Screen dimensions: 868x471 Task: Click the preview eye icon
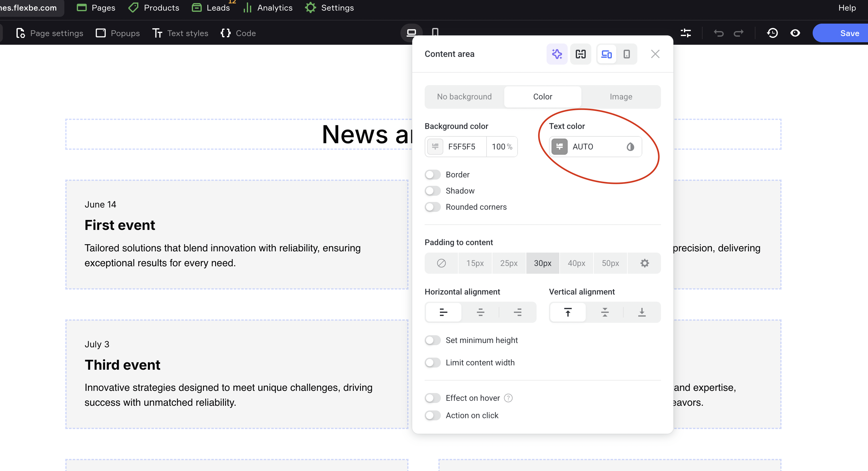pyautogui.click(x=795, y=33)
